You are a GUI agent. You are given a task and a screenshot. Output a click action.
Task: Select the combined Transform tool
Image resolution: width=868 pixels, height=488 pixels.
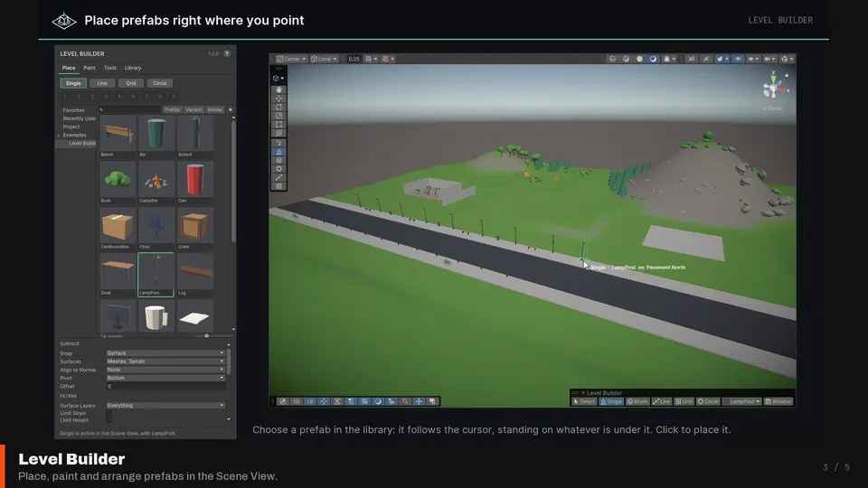coord(278,134)
